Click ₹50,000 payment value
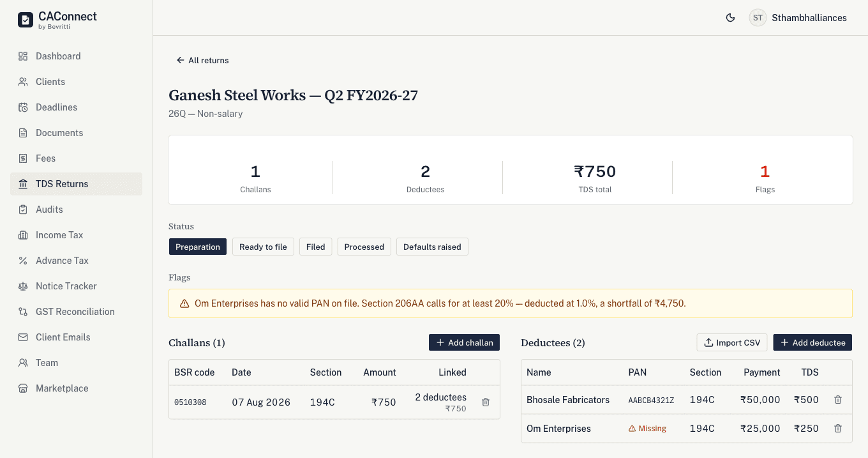Viewport: 868px width, 458px height. click(x=760, y=400)
